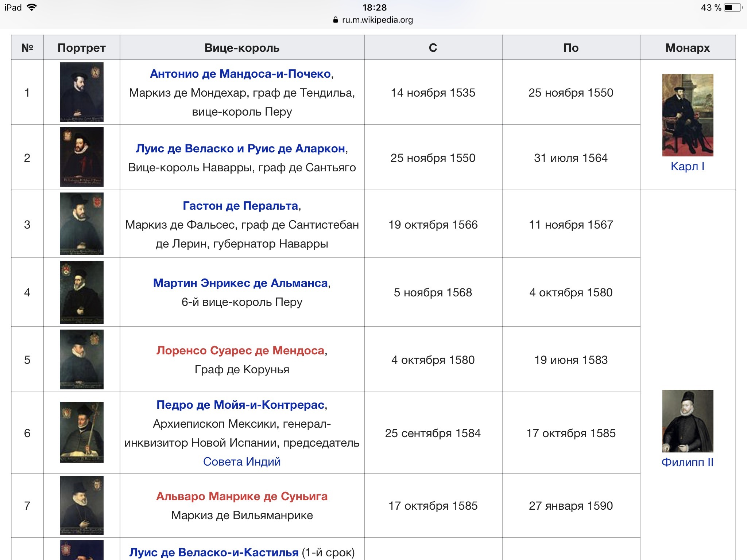Select the text Маркиз де Вильяманрике
The image size is (747, 560).
tap(242, 515)
